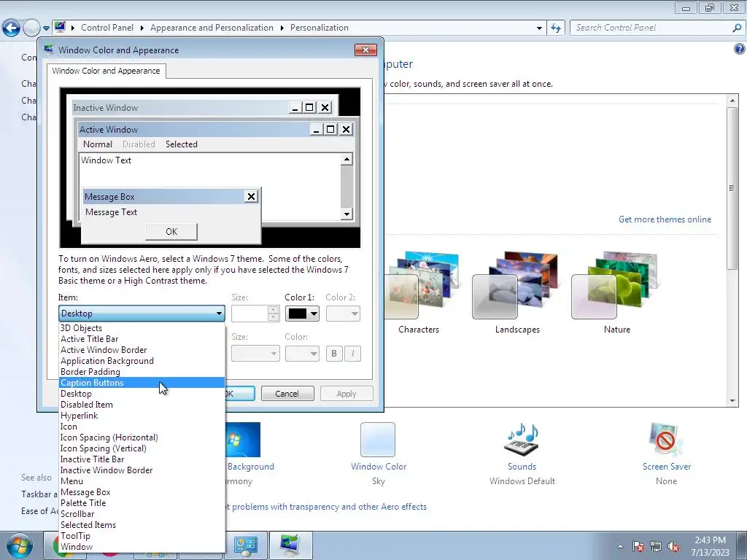
Task: Select Active Title Bar item
Action: [x=142, y=338]
